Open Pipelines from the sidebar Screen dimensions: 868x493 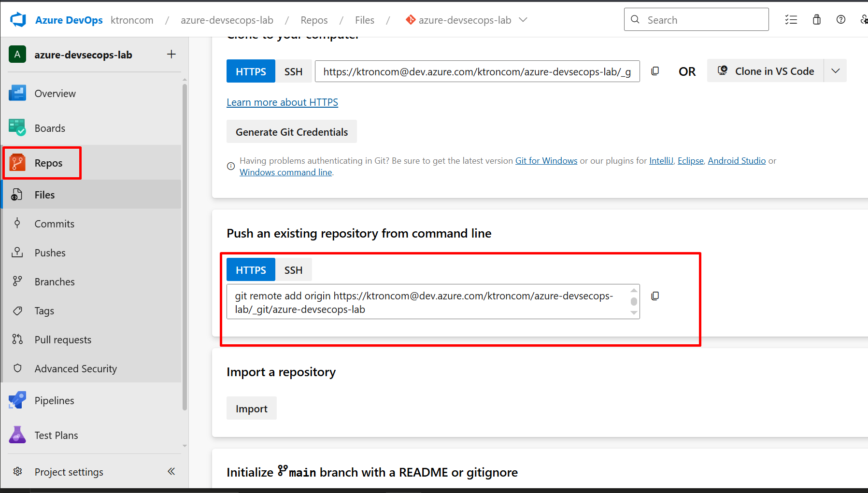pos(54,400)
